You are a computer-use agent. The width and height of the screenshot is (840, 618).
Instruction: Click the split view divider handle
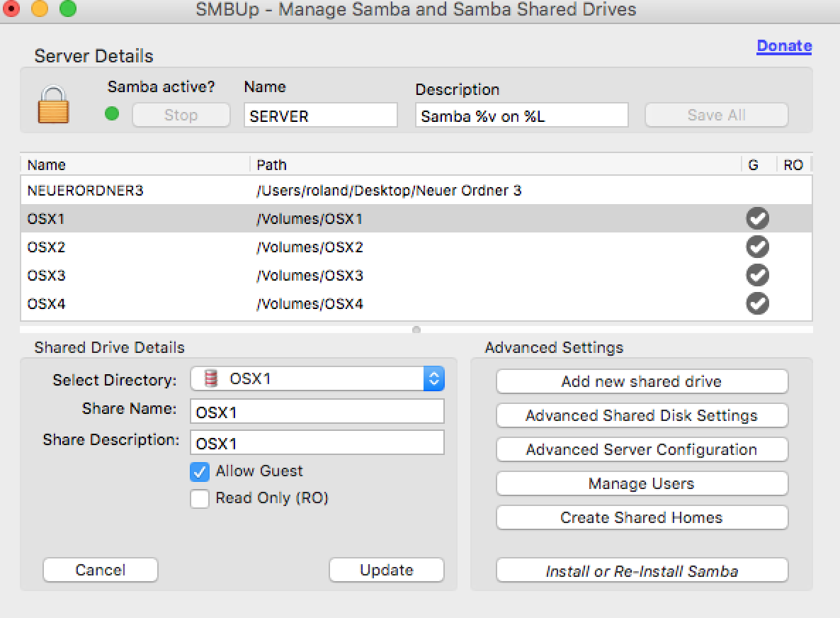point(416,330)
